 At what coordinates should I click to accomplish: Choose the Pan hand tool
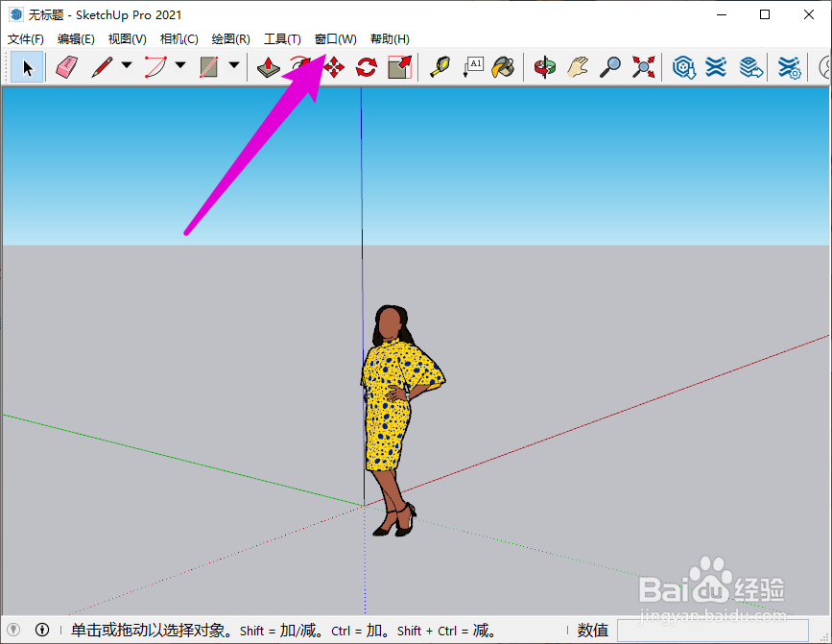(x=577, y=67)
